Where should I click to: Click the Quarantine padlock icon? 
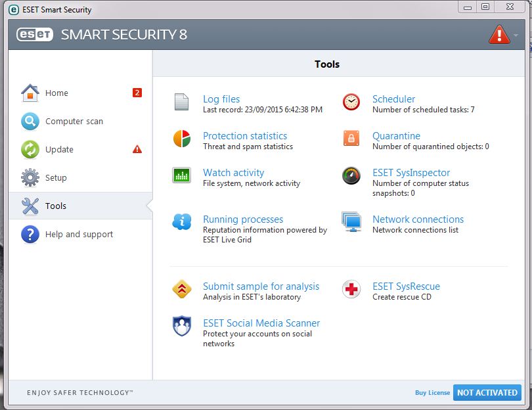[x=351, y=139]
